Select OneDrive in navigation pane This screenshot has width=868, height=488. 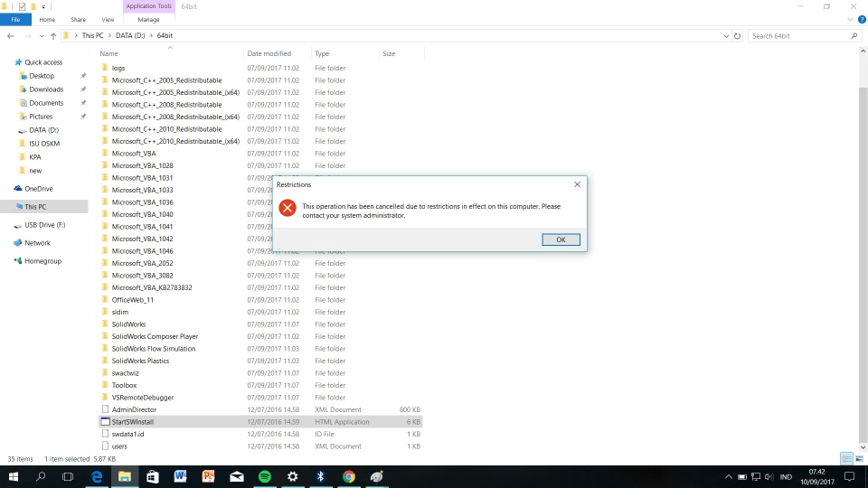(38, 189)
